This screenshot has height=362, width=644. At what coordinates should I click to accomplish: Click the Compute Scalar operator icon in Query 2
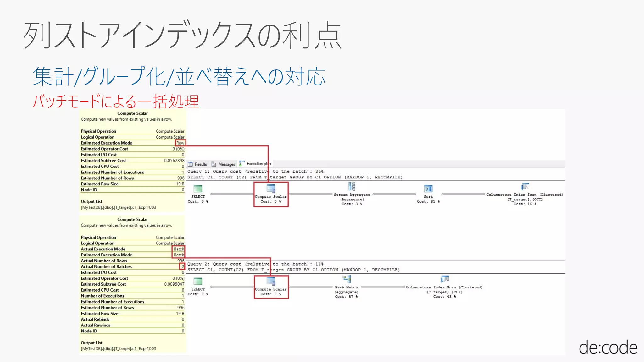pos(271,281)
